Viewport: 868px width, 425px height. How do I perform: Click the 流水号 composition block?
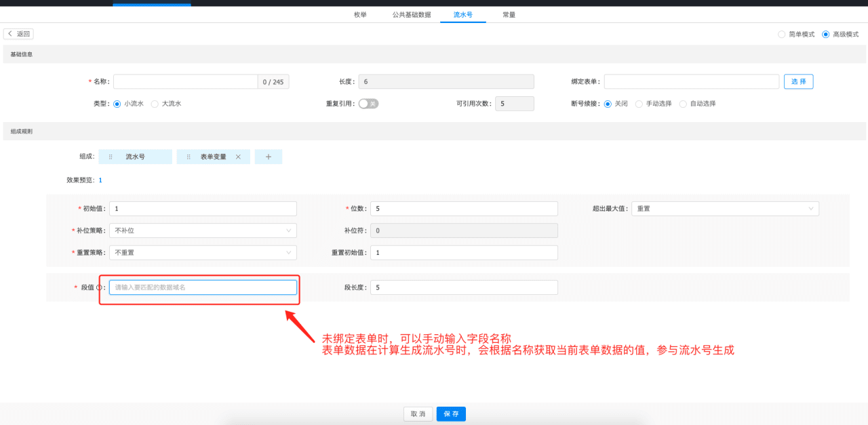coord(135,157)
